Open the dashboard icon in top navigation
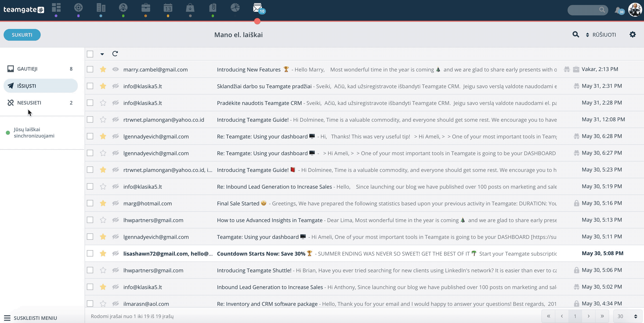 56,8
